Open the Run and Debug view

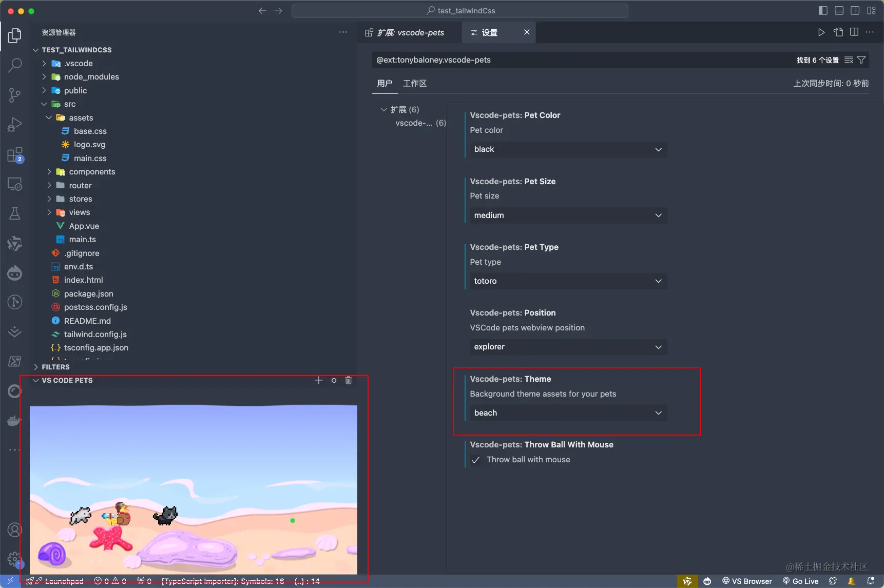[15, 125]
